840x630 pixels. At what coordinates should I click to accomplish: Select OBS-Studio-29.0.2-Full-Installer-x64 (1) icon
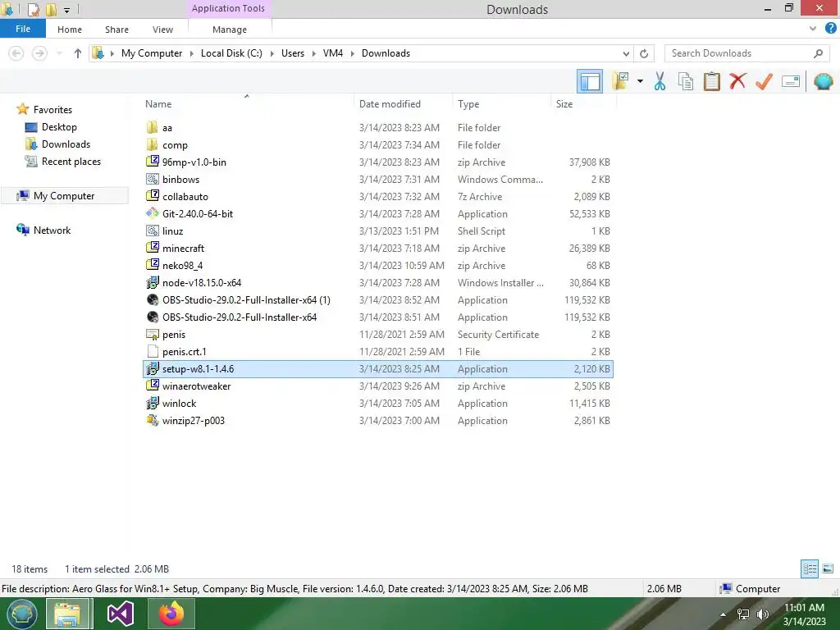point(152,299)
